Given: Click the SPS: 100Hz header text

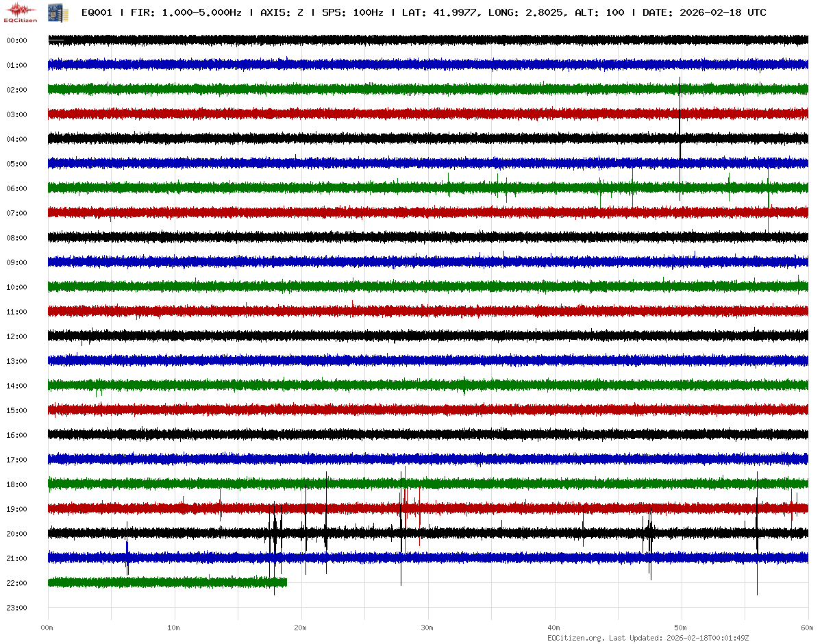Looking at the screenshot, I should coord(352,13).
